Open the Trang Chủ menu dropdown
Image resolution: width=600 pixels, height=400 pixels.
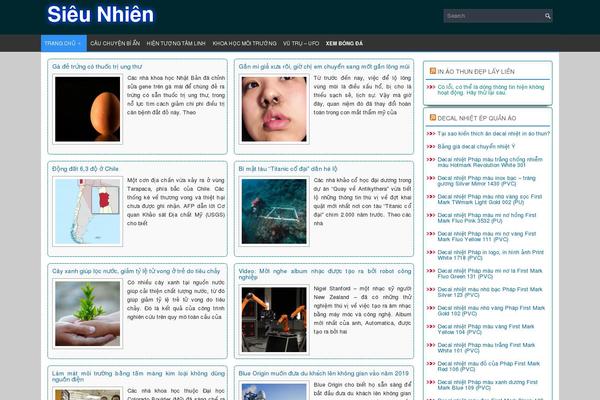64,43
